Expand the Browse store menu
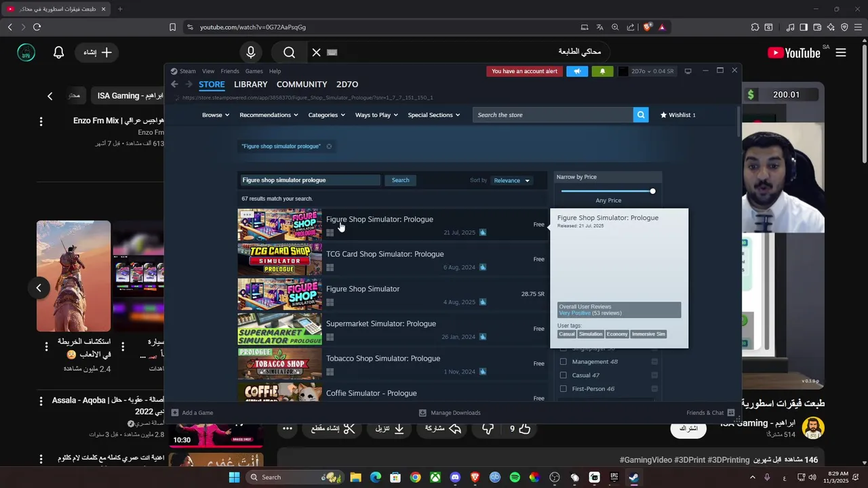 pos(216,115)
